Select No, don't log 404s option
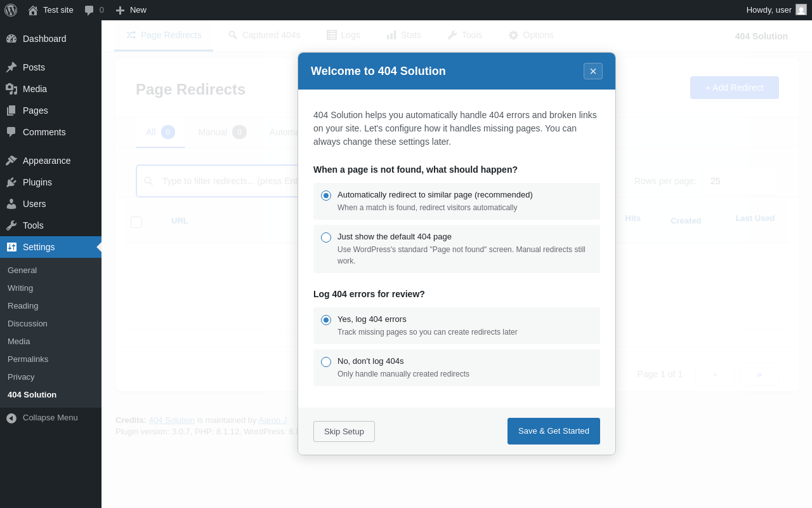This screenshot has height=508, width=812. coord(326,362)
